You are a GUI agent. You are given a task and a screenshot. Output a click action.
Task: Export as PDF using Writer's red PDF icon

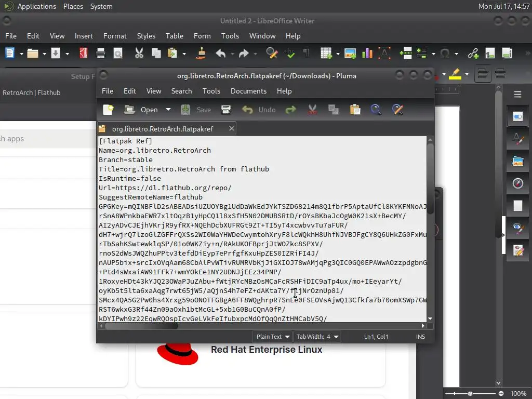(x=84, y=54)
